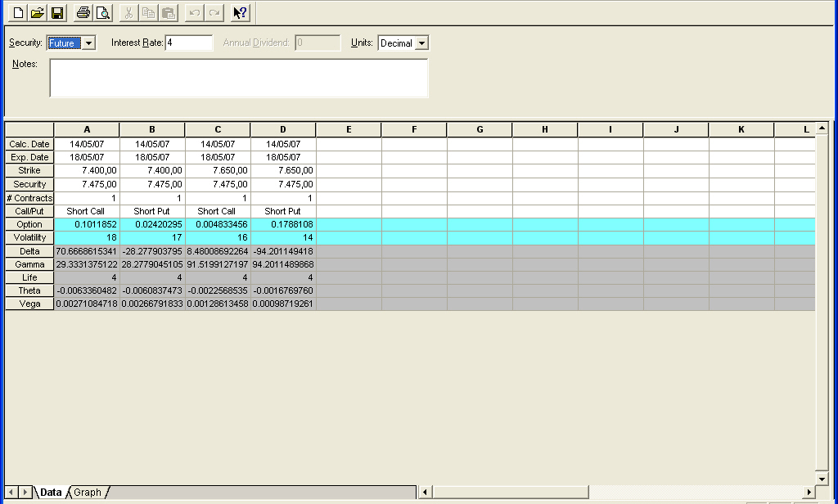Click the Undo arrow icon
The image size is (838, 504).
coord(195,13)
